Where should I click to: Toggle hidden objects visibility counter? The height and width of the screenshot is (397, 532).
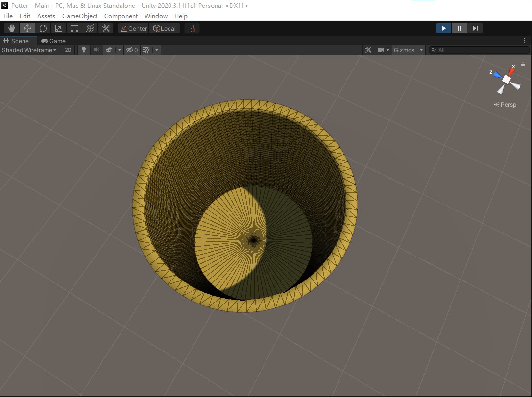pos(132,50)
